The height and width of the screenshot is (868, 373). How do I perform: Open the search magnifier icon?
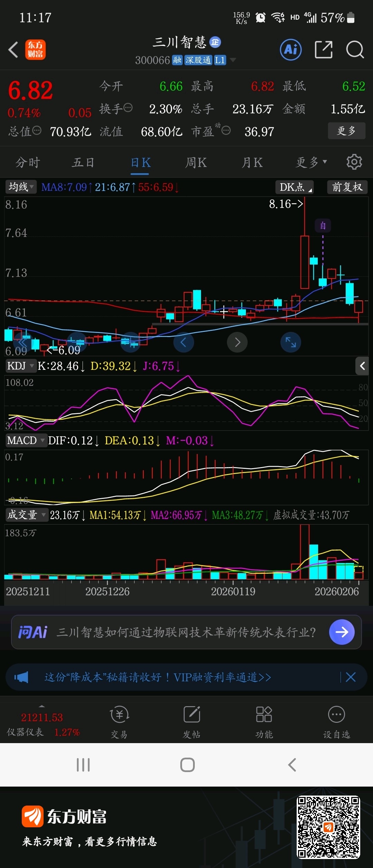pos(355,50)
